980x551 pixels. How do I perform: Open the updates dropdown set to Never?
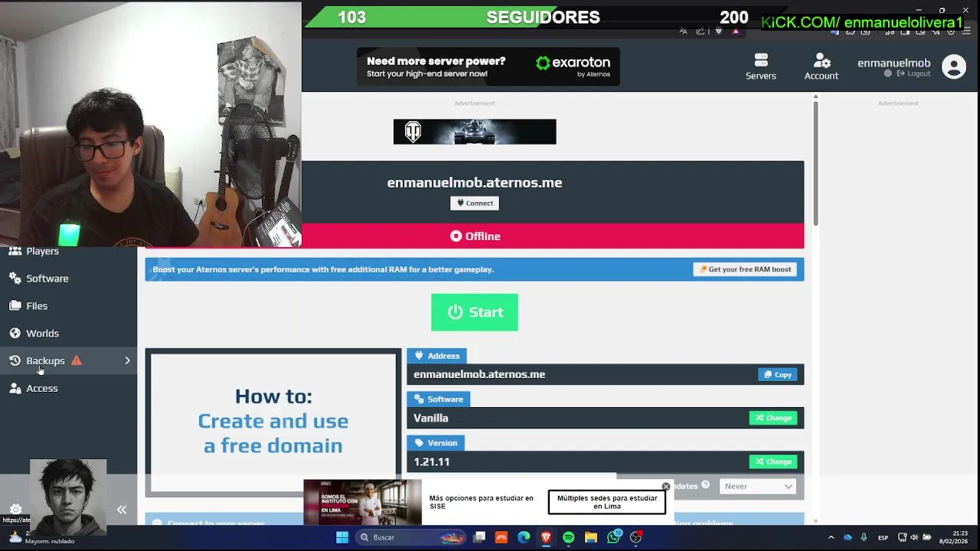tap(758, 486)
